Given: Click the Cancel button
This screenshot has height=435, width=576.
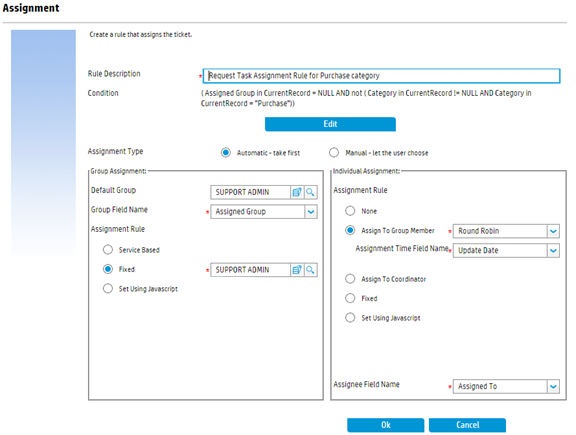Looking at the screenshot, I should 467,425.
